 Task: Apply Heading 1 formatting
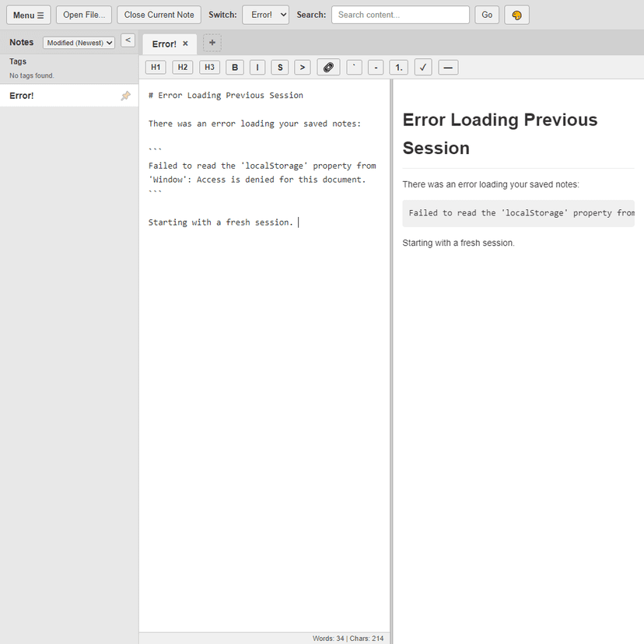point(155,67)
